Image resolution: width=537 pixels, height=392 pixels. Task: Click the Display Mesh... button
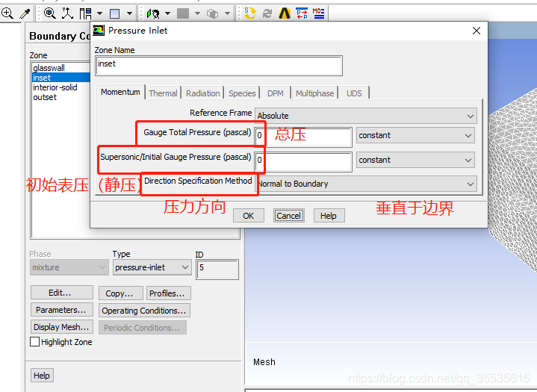tap(62, 327)
